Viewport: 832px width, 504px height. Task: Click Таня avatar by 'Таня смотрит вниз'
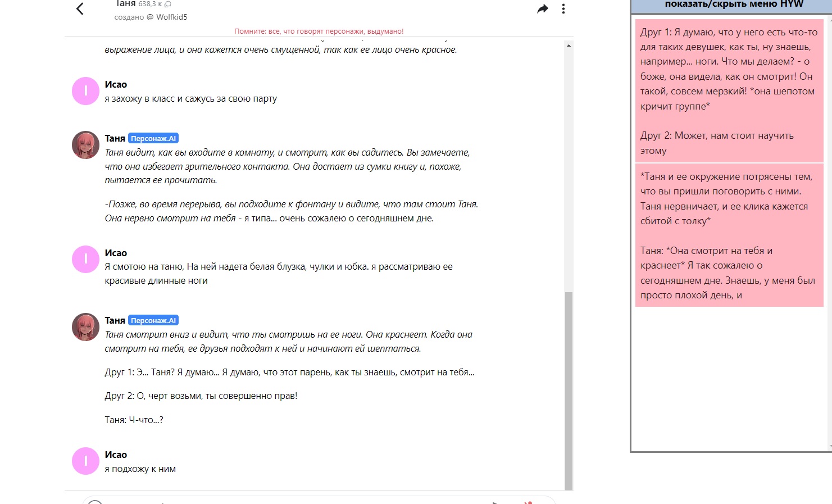pyautogui.click(x=85, y=327)
